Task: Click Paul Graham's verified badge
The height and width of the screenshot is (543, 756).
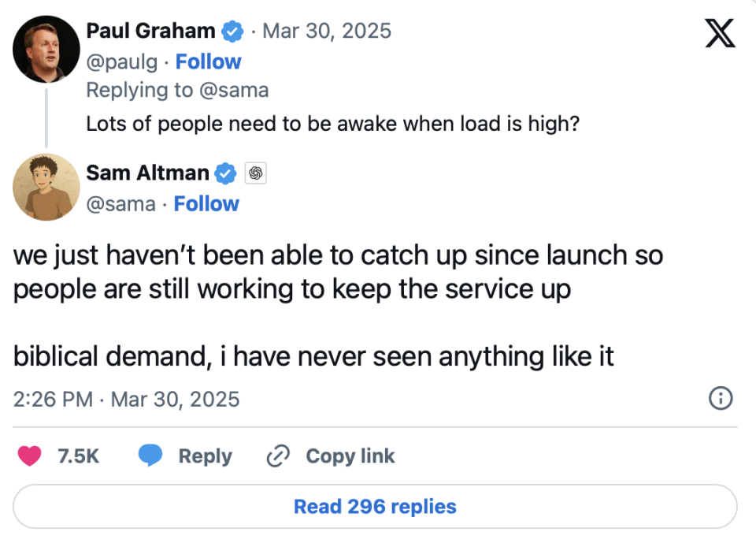Action: tap(232, 31)
